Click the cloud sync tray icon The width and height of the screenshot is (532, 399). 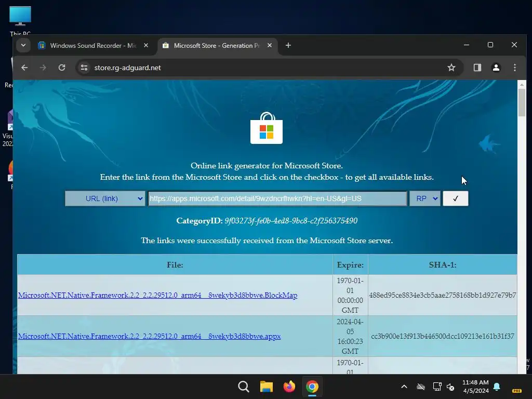421,387
